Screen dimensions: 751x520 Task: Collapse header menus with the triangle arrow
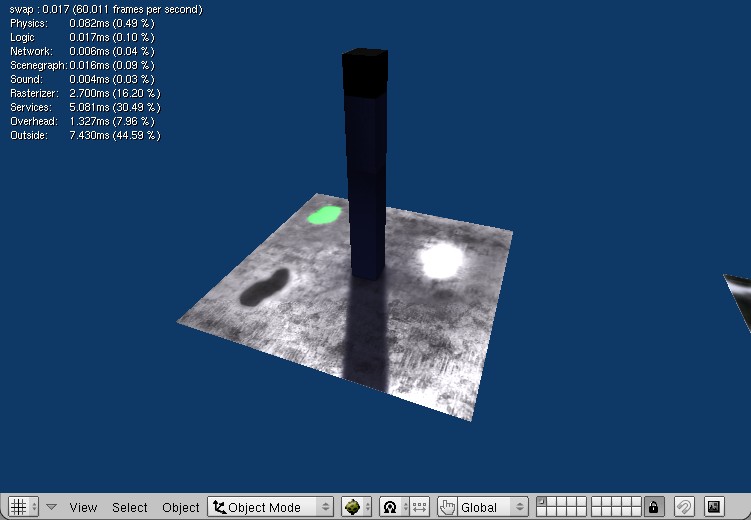51,507
